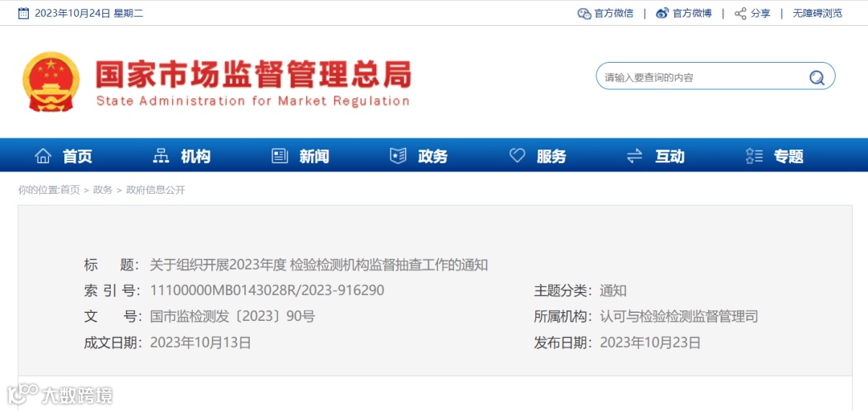Open the 机构 navigation tab

click(196, 157)
